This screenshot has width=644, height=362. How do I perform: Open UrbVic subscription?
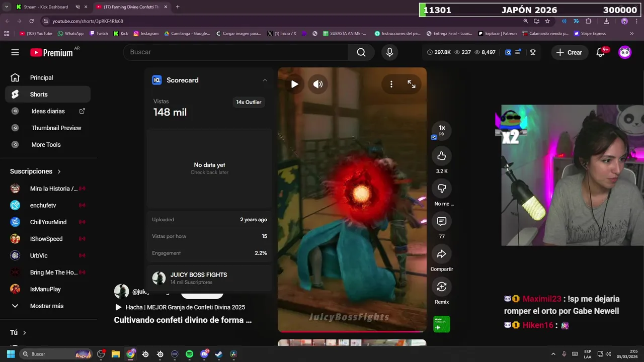click(48, 255)
